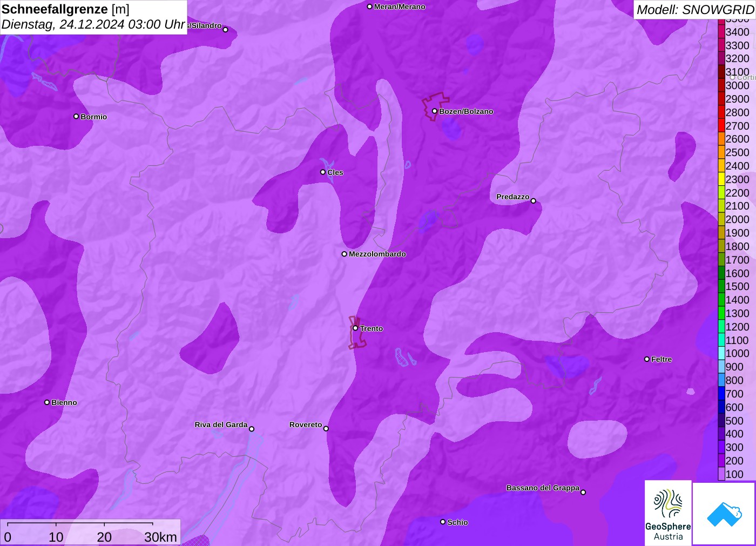Screen dimensions: 756x546
Task: Click the Feltre marker dot
Action: (x=647, y=359)
